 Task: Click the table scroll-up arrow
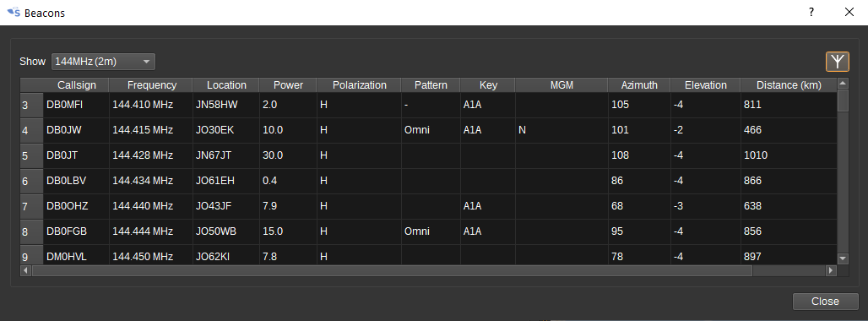pyautogui.click(x=843, y=84)
